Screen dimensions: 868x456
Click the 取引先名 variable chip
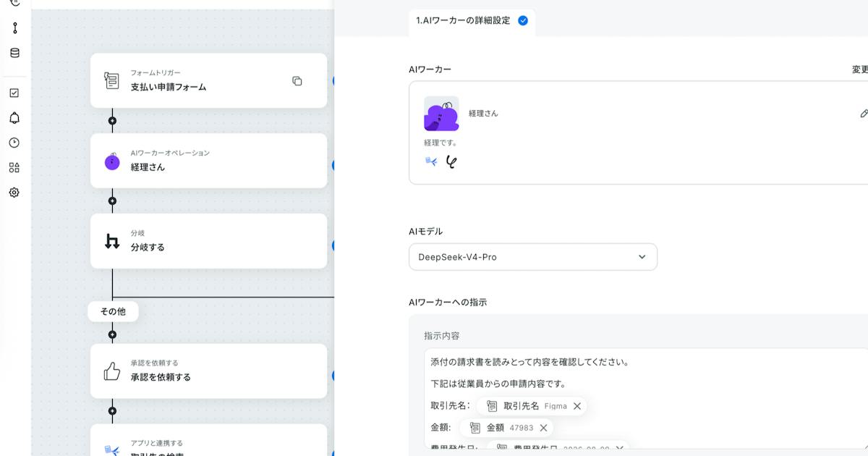[x=531, y=406]
